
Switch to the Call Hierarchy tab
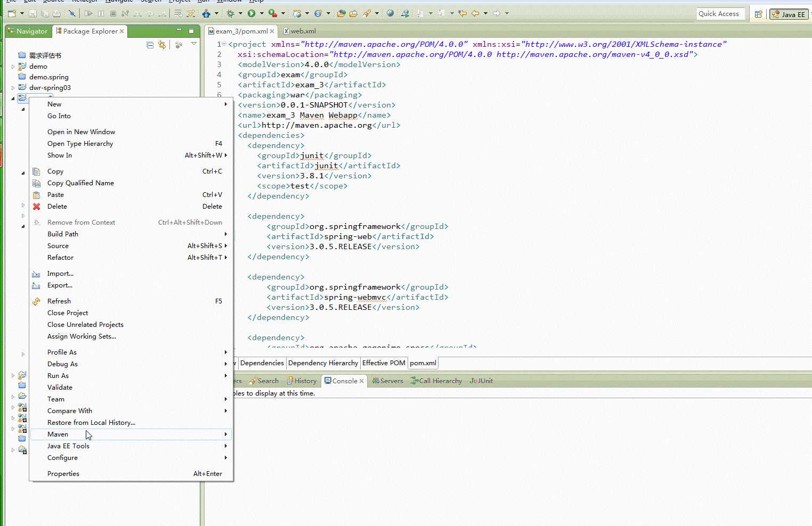tap(436, 381)
